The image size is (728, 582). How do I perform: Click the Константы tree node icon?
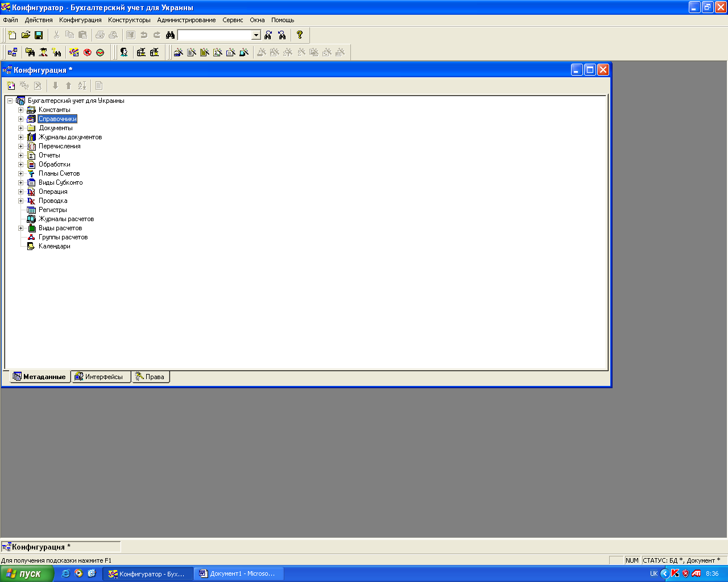coord(31,110)
